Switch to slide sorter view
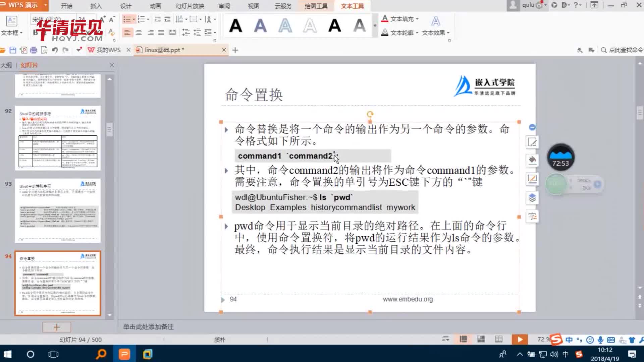The width and height of the screenshot is (644, 362). (x=481, y=339)
